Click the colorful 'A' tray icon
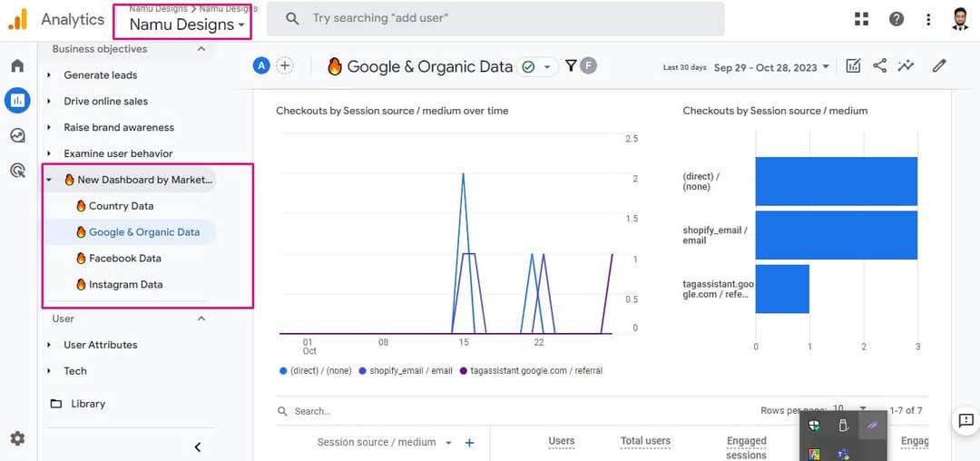This screenshot has width=980, height=461. [814, 454]
